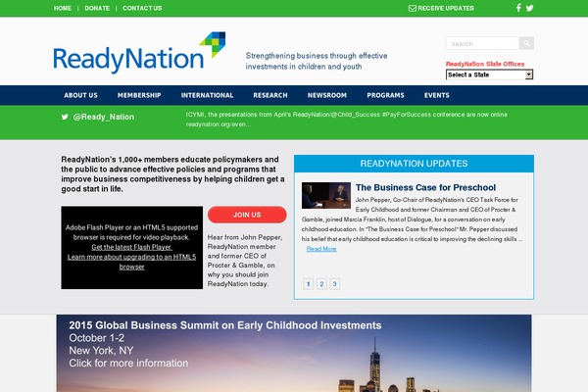Open the Research menu
Screen dimensions: 588x392
(x=270, y=95)
